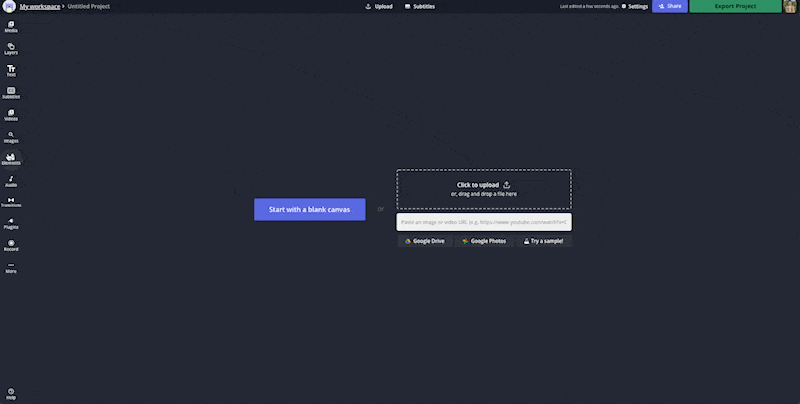Open the Plugins panel
The height and width of the screenshot is (404, 800).
[x=11, y=224]
